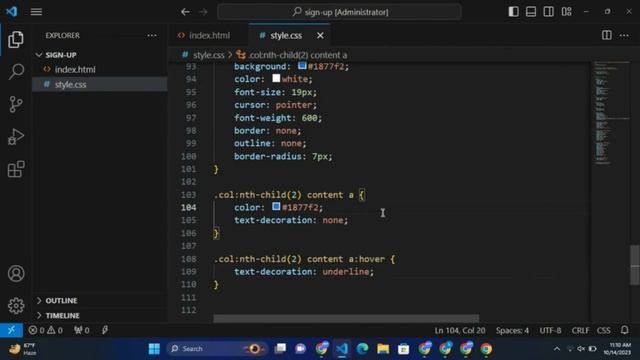640x360 pixels.
Task: Open color picker for background #1877f2 swatch
Action: tap(302, 65)
